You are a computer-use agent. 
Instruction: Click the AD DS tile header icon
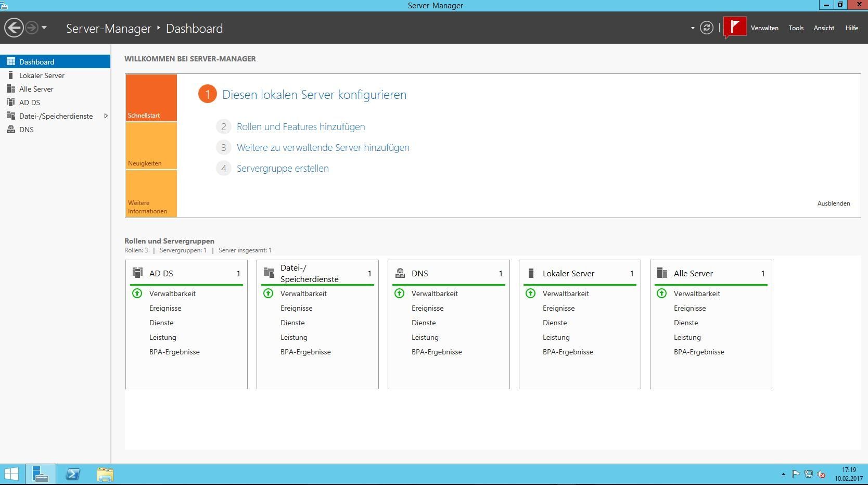pos(137,273)
